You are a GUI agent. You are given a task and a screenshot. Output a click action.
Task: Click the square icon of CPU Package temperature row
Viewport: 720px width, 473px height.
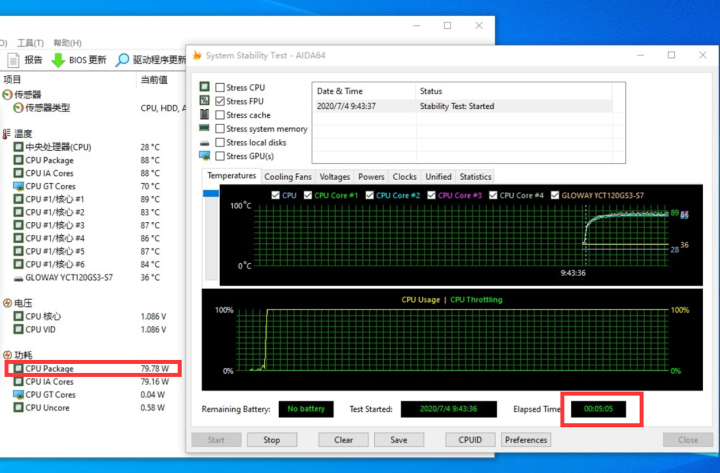pyautogui.click(x=18, y=160)
